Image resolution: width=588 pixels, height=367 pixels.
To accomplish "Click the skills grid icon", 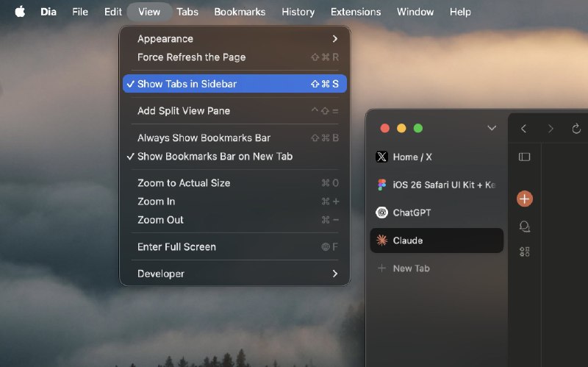I will tap(525, 252).
